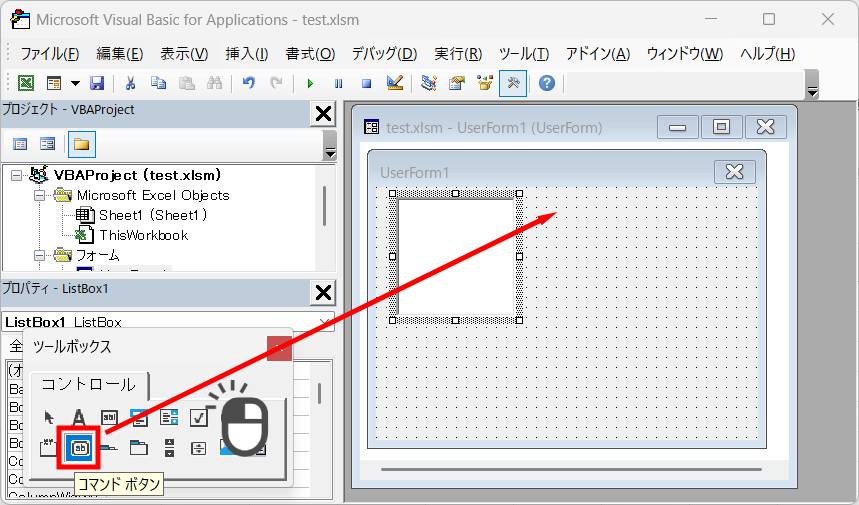Screen dimensions: 859x505
Task: Collapse the VBAProject (test.xlsm) tree node
Action: [x=16, y=175]
